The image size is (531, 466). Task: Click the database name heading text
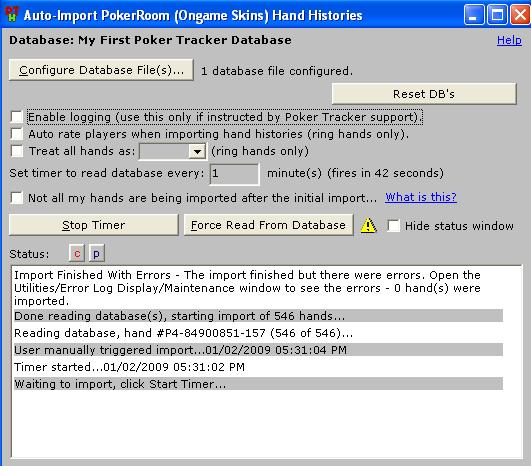click(x=150, y=40)
